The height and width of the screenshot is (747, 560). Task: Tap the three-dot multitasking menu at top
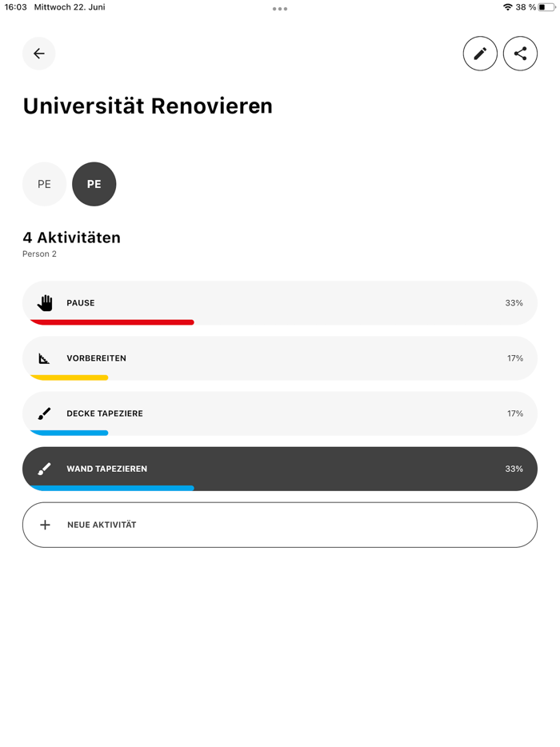(x=280, y=9)
